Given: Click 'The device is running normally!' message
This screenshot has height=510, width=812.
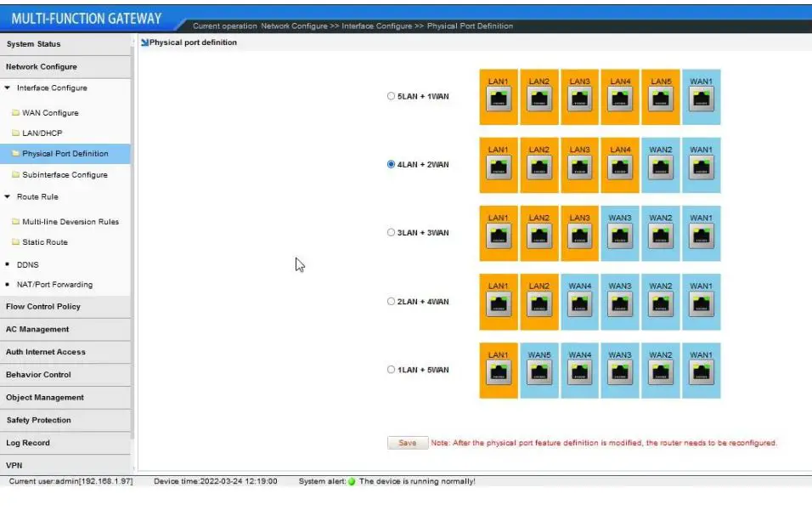Looking at the screenshot, I should (x=417, y=481).
